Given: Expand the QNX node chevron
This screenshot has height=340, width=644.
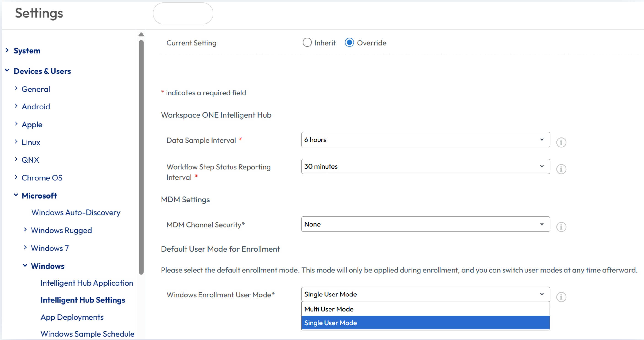Looking at the screenshot, I should point(16,159).
